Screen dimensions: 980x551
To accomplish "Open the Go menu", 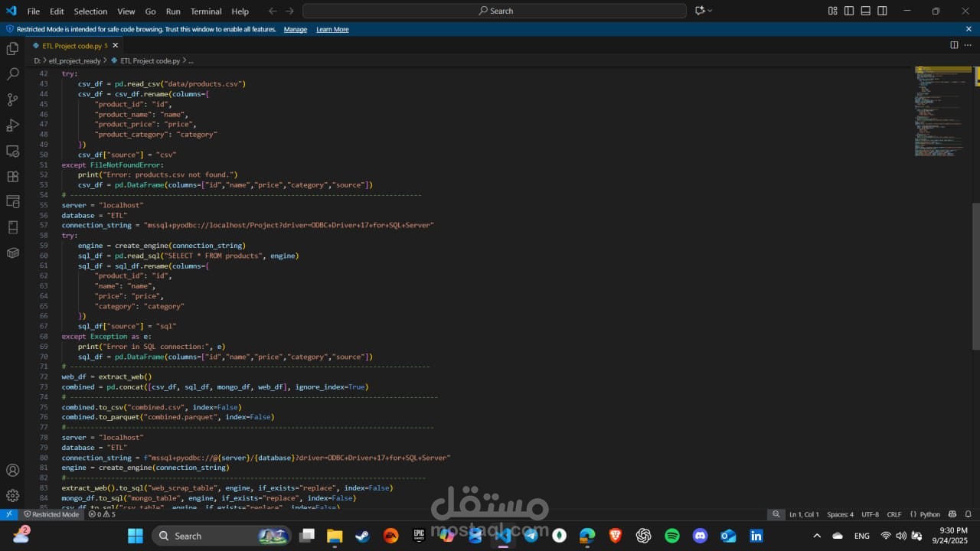I will coord(150,11).
